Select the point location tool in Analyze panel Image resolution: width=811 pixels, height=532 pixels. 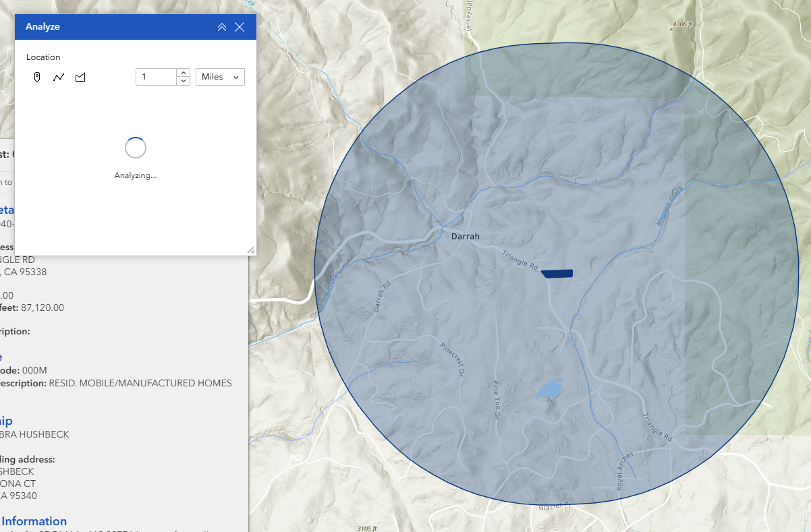point(37,77)
